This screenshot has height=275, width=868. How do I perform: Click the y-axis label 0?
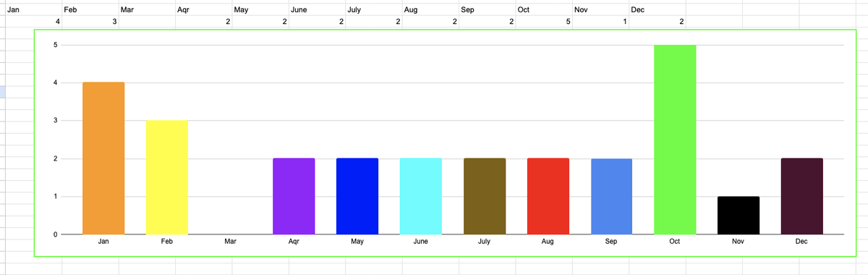click(x=55, y=234)
